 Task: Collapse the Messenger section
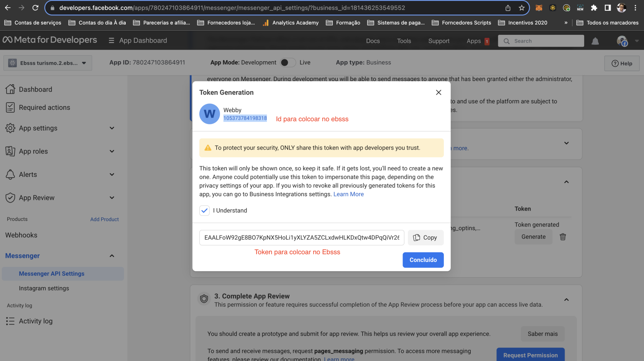[x=112, y=256]
